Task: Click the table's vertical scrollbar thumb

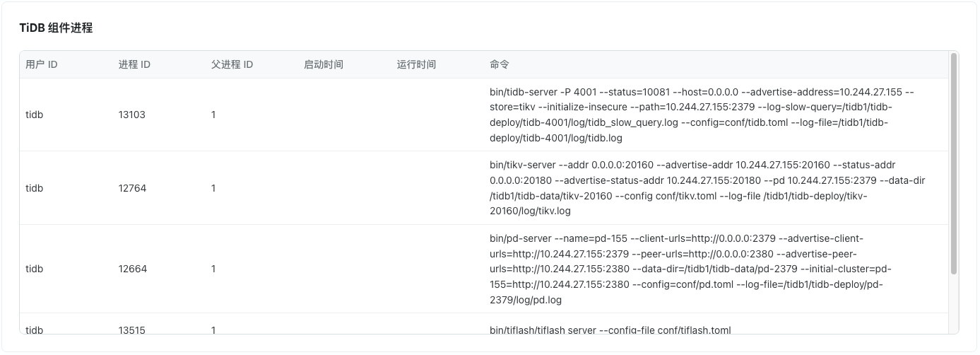Action: pyautogui.click(x=954, y=163)
